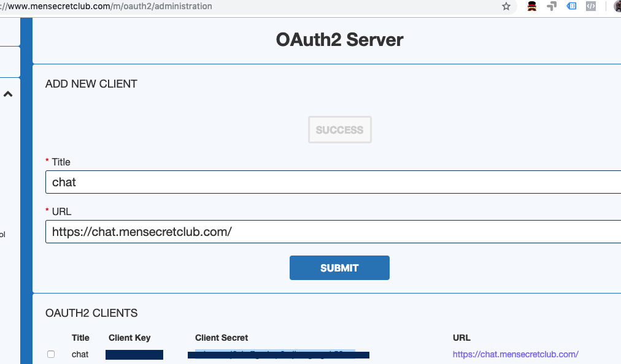Select the redacted Client Key value
Viewport: 621px width, 364px height.
(x=134, y=354)
